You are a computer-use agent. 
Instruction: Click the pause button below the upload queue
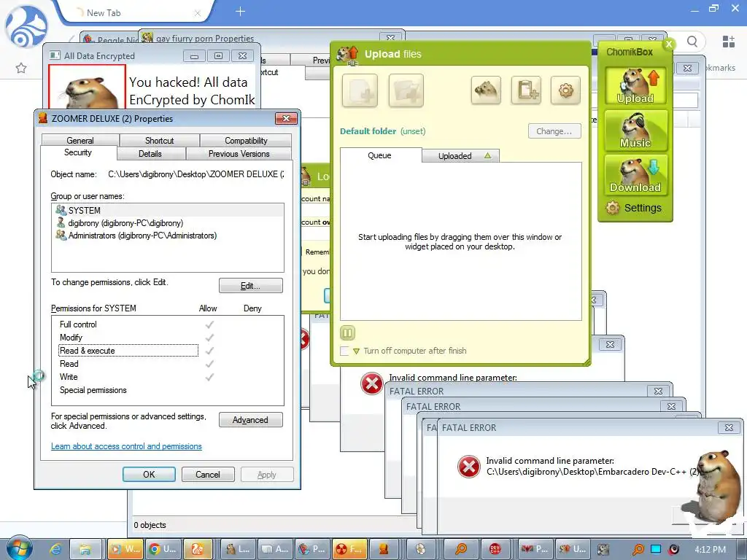coord(347,332)
